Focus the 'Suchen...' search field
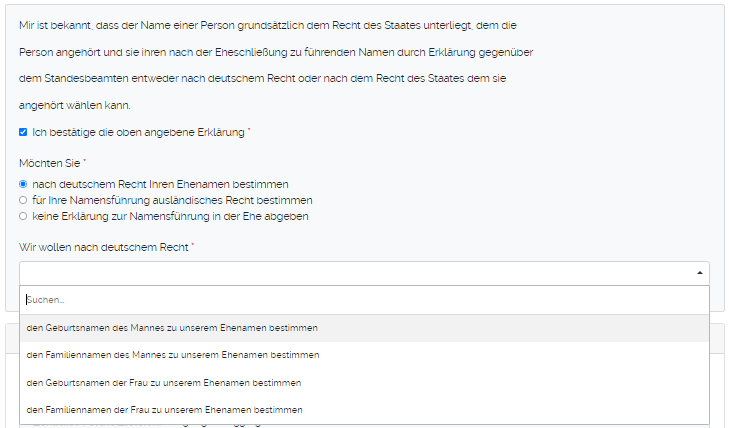Image resolution: width=729 pixels, height=428 pixels. click(364, 299)
